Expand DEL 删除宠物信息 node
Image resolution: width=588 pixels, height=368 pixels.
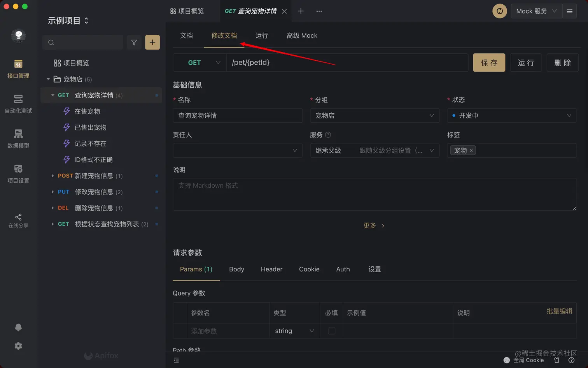(x=52, y=208)
